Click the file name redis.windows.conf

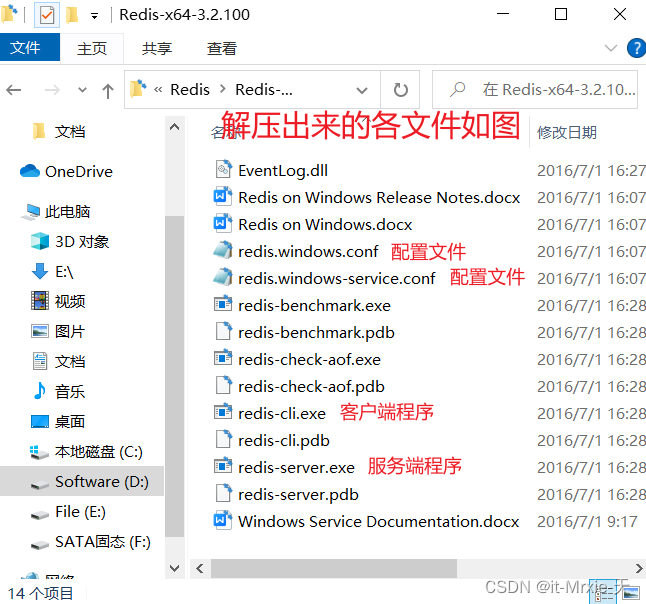point(308,252)
